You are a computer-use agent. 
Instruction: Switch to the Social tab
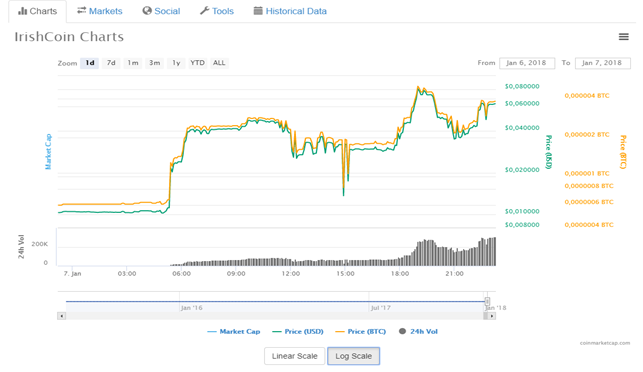coord(161,11)
